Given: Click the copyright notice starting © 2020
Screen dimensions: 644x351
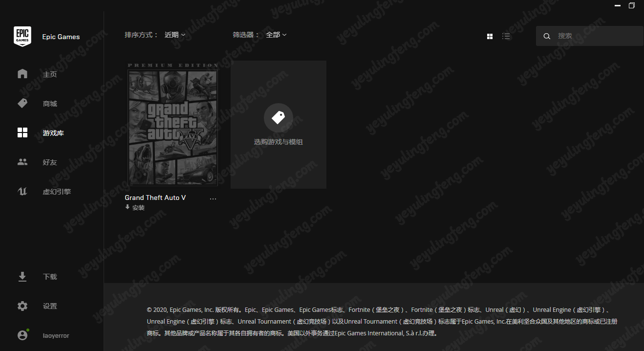Looking at the screenshot, I should (382, 322).
